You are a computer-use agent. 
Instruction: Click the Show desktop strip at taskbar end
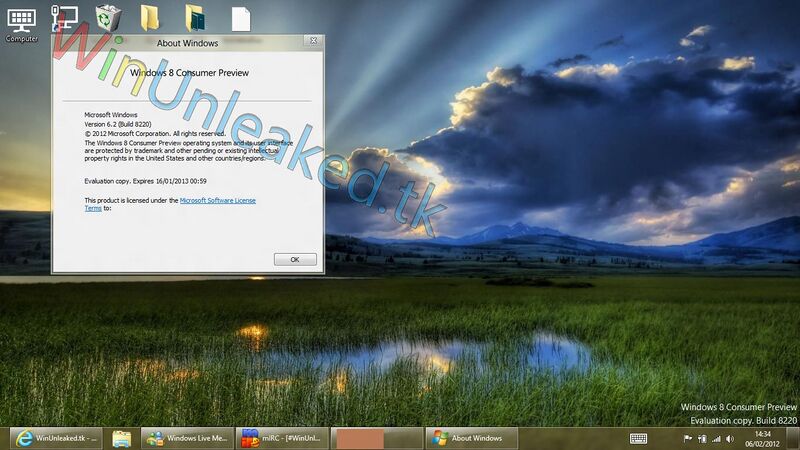(793, 438)
